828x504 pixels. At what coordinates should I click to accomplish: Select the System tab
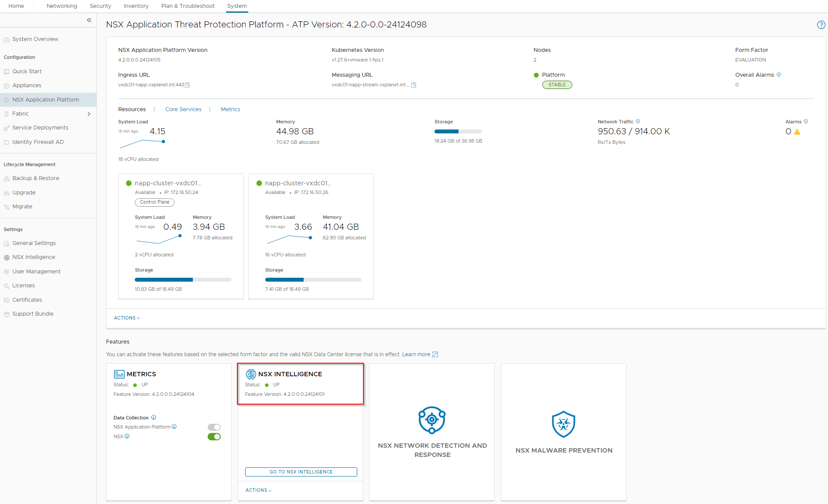click(237, 6)
